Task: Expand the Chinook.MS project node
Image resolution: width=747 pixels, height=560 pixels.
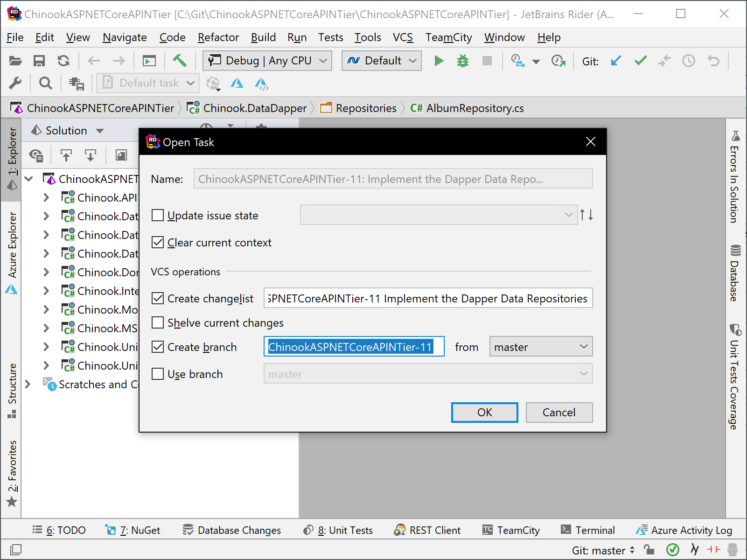Action: (x=46, y=328)
